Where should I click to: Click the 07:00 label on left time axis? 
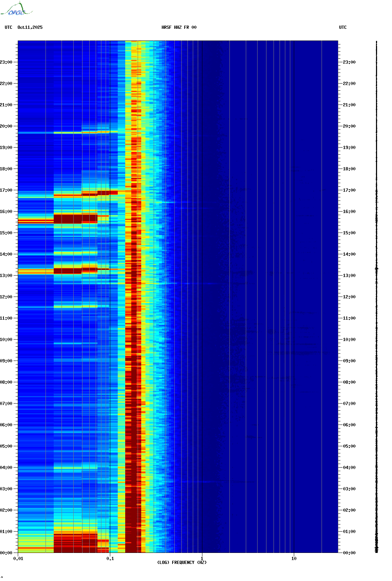6,404
